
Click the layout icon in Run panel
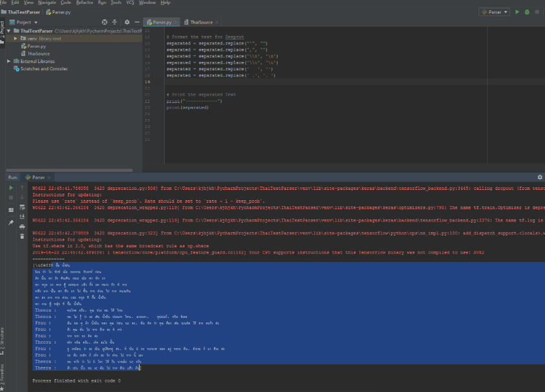11,210
